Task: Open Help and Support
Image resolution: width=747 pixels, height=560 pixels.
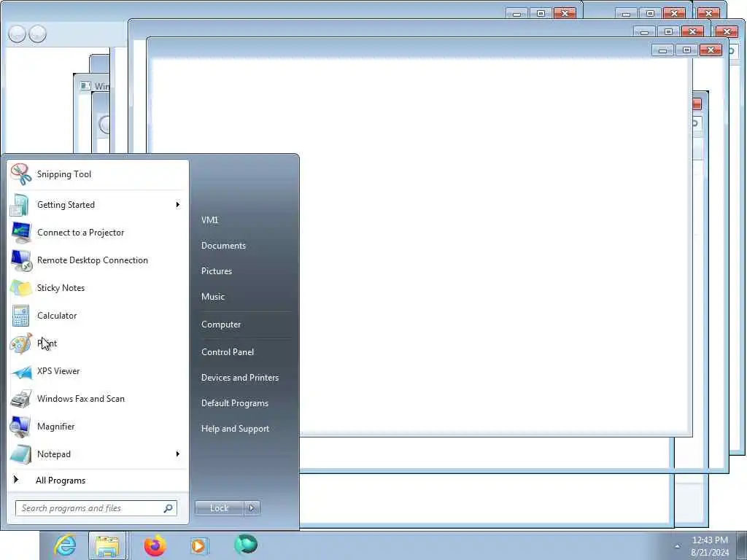Action: point(235,429)
